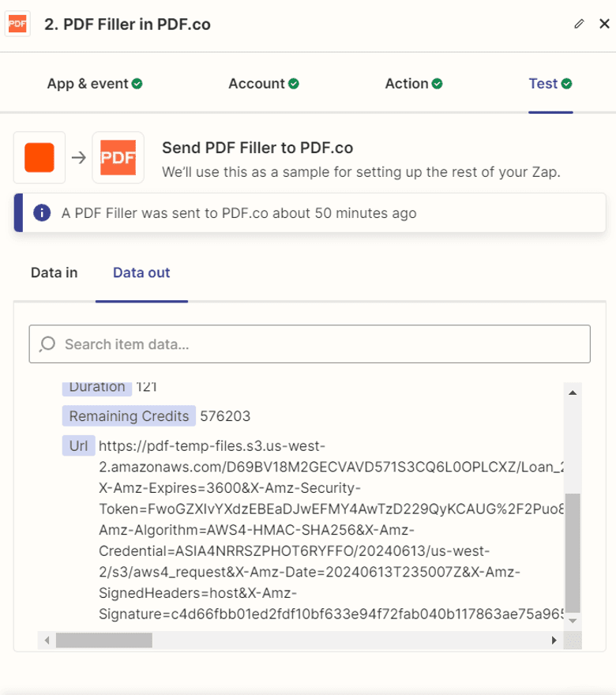Select the Remaining Credits field pill
616x695 pixels.
129,416
